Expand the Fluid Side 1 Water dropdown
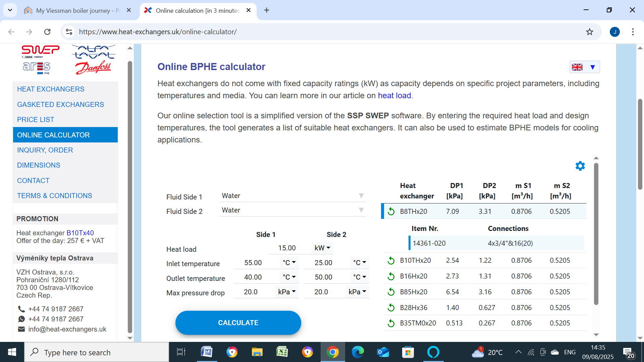The height and width of the screenshot is (362, 644). [292, 196]
